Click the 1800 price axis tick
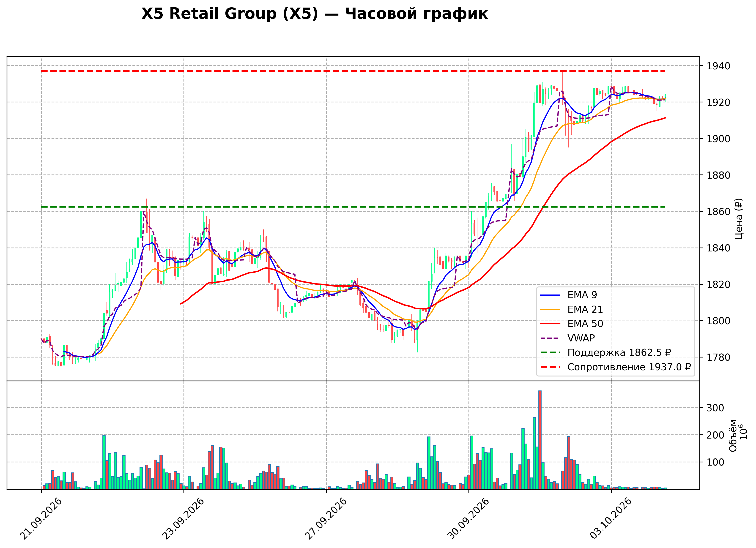The width and height of the screenshot is (756, 548). click(x=719, y=321)
